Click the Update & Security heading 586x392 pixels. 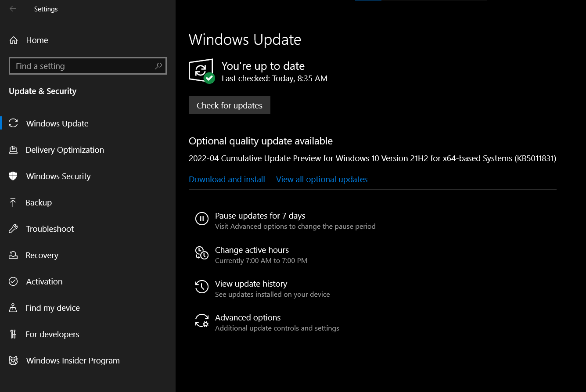43,91
